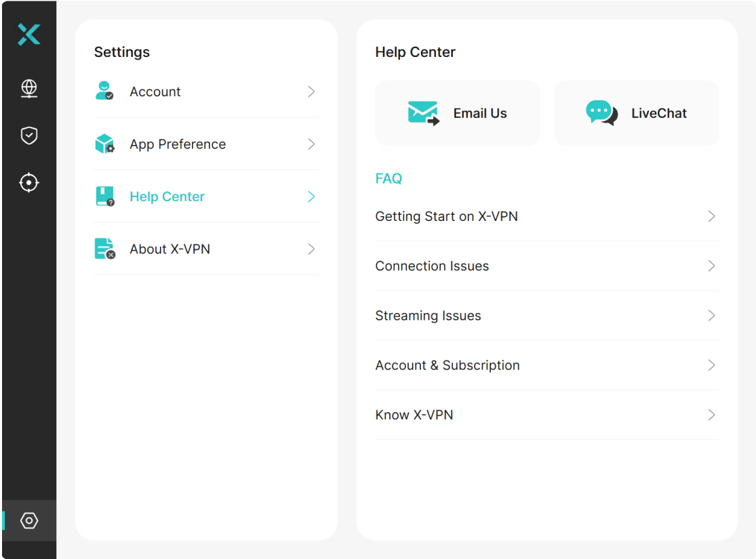Image resolution: width=756 pixels, height=559 pixels.
Task: Expand Getting Start on X-VPN chevron
Action: tap(711, 216)
